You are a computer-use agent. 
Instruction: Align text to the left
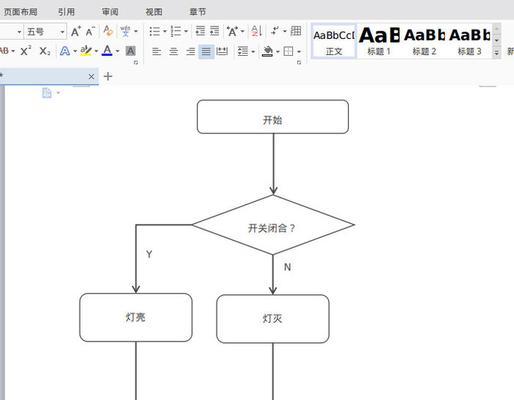tap(156, 51)
